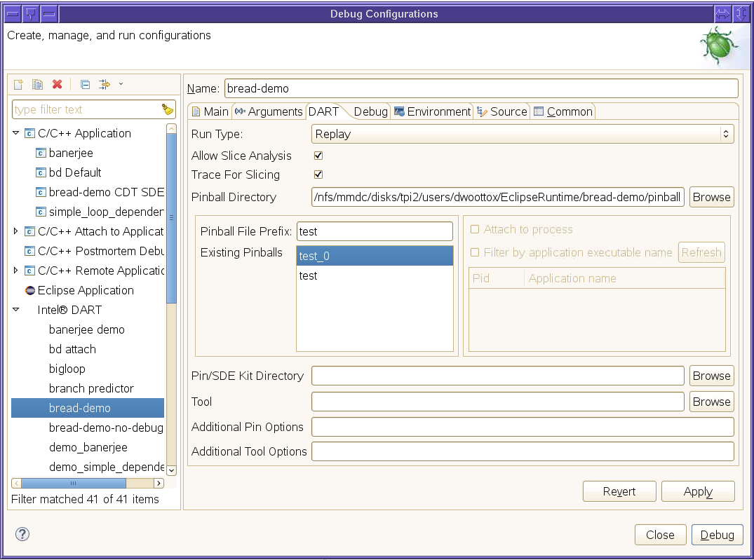Switch to the Environment tab
Viewport: 754px width, 560px height.
coord(432,111)
